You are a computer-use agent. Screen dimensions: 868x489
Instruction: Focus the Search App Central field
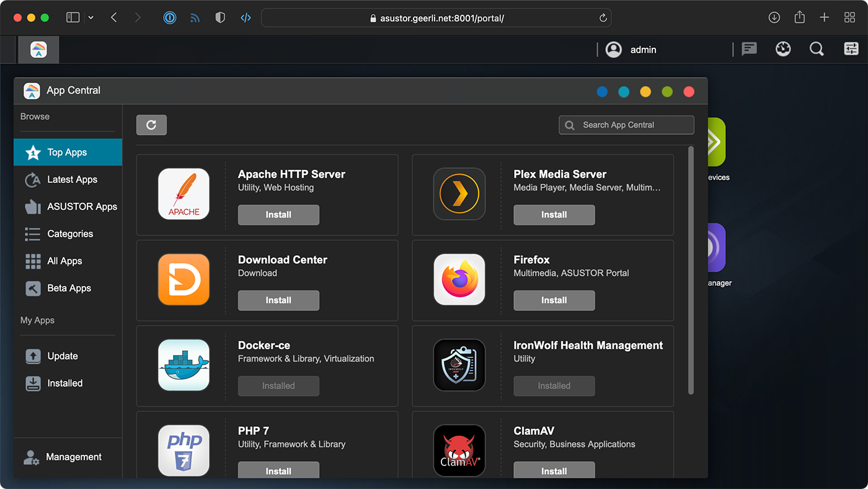point(626,125)
